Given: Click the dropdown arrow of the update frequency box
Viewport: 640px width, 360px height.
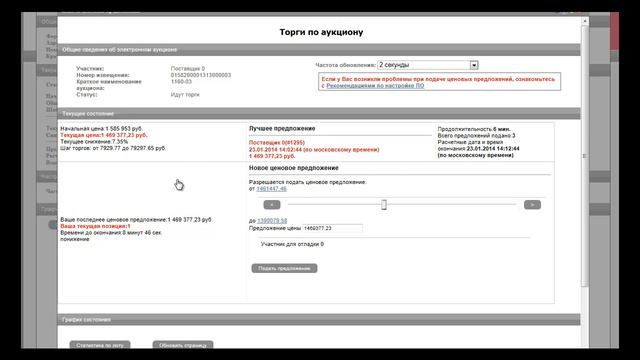Looking at the screenshot, I should (x=474, y=65).
